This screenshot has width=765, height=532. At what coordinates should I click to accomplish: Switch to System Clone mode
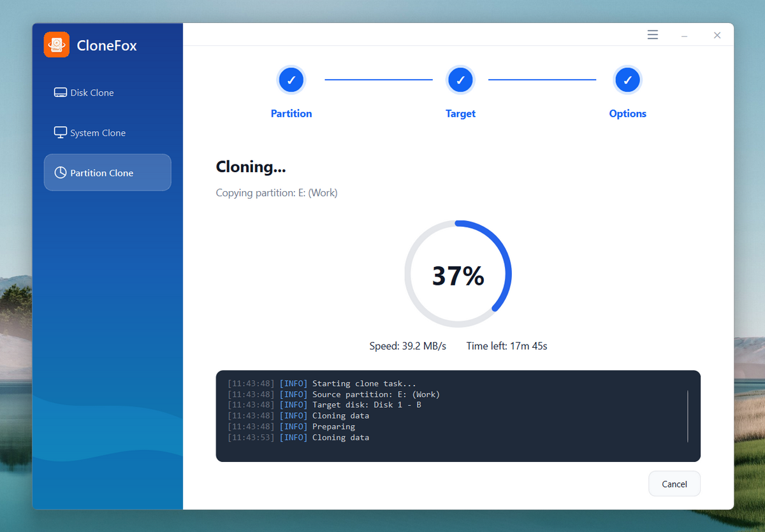tap(108, 133)
